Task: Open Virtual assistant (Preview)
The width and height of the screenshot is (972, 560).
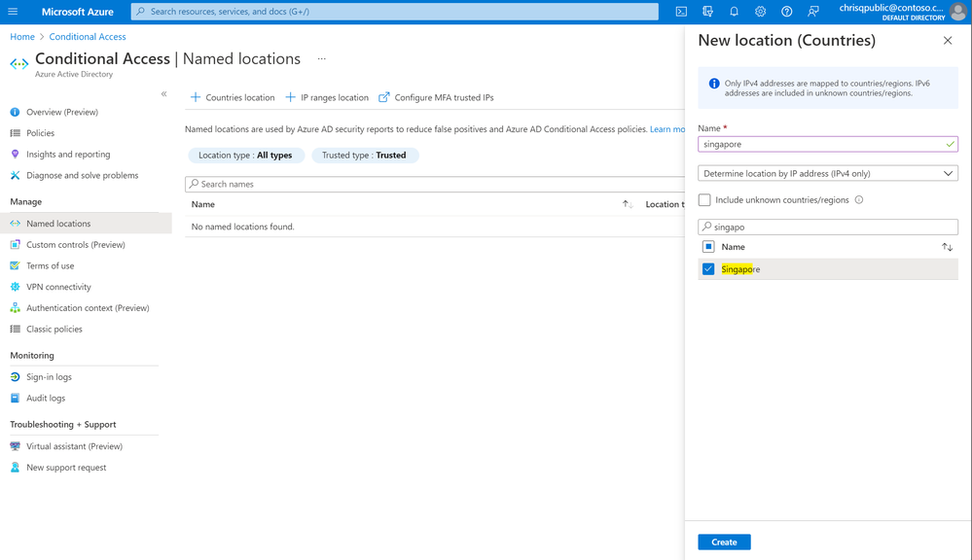Action: pyautogui.click(x=74, y=446)
